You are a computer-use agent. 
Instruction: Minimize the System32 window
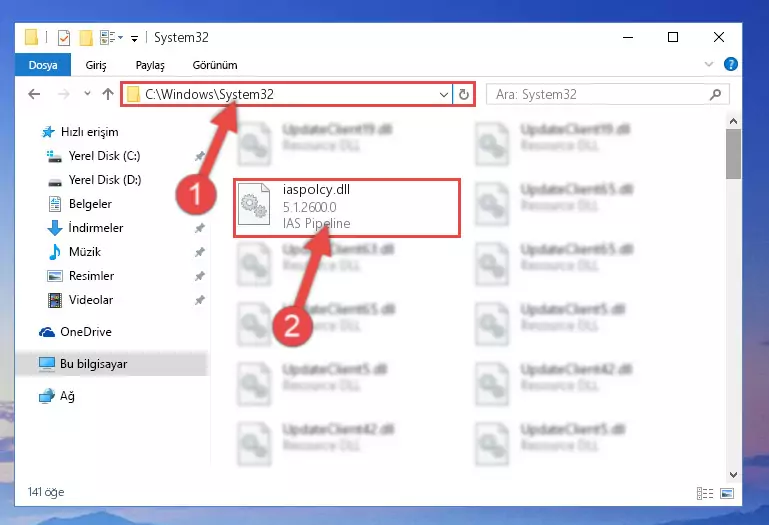(628, 37)
